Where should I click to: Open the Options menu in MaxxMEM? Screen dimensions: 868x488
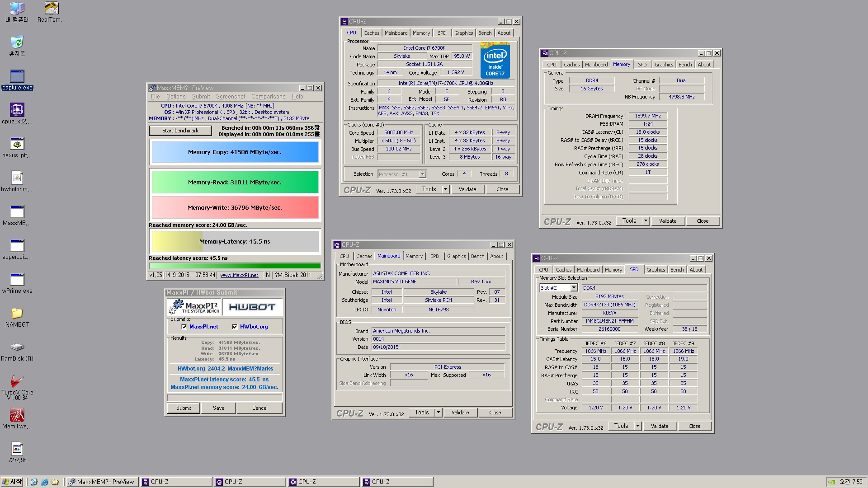point(176,97)
